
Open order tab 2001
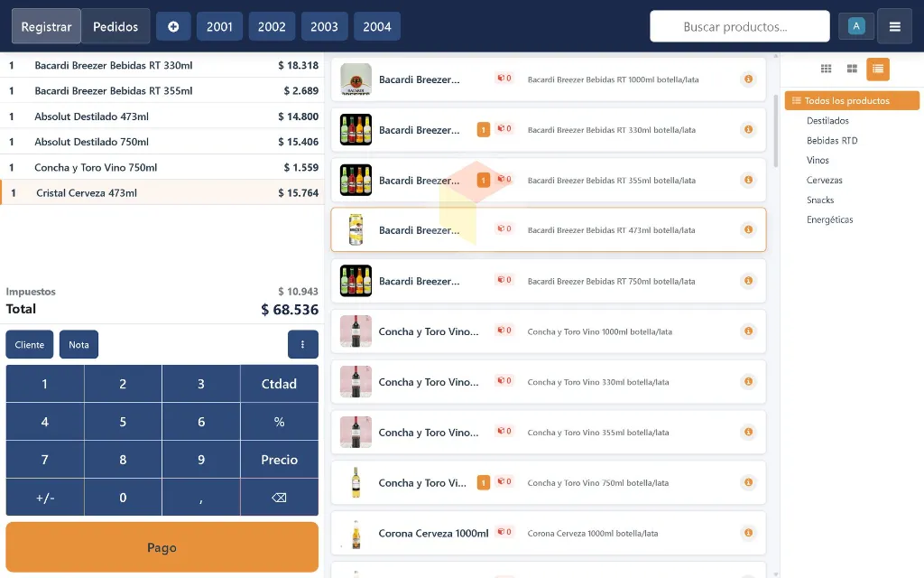tap(219, 26)
